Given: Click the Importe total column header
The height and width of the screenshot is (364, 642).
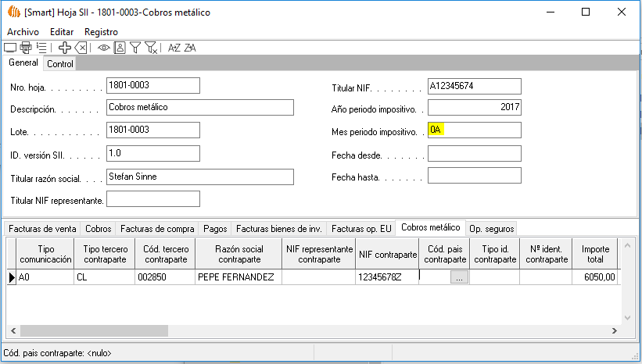Looking at the screenshot, I should [x=595, y=255].
